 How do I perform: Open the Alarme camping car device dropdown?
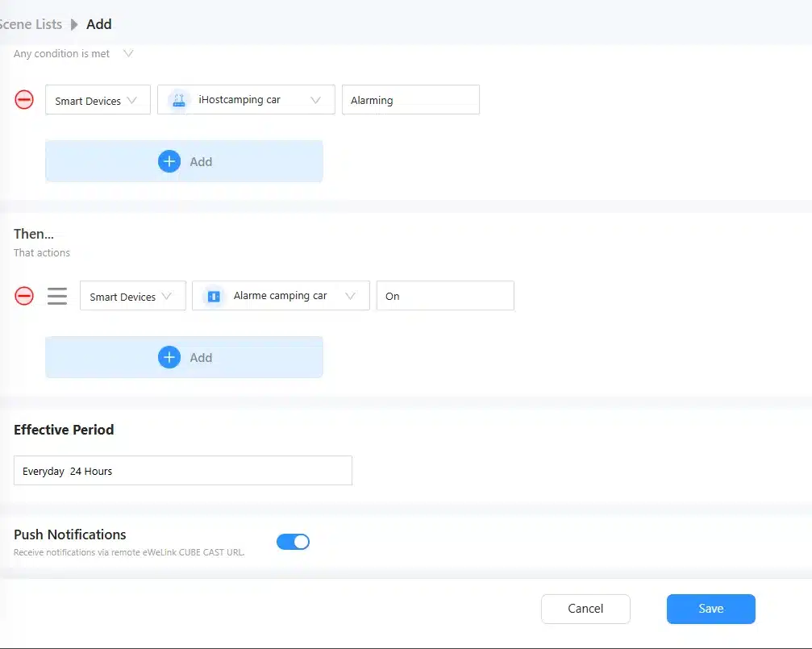point(281,296)
